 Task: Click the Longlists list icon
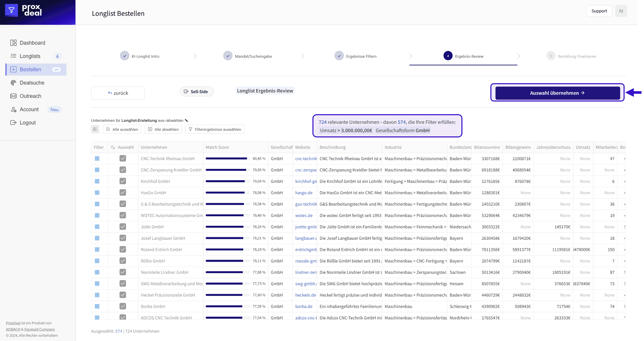(13, 56)
